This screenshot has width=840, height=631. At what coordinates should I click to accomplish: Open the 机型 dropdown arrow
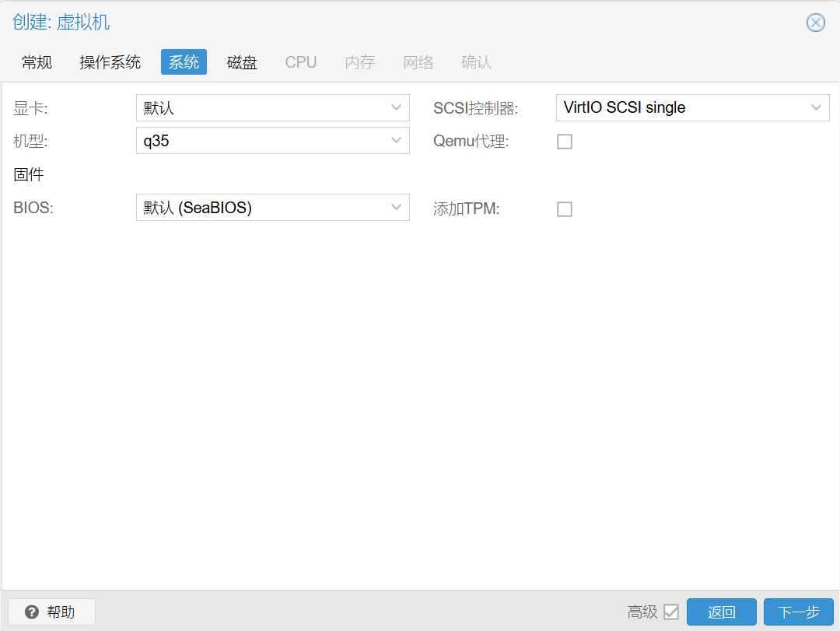[x=396, y=141]
